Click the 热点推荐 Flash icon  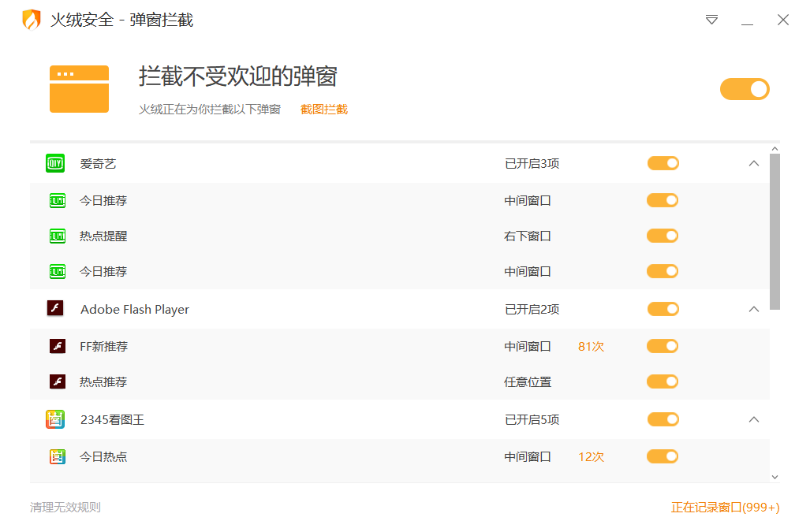coord(58,381)
